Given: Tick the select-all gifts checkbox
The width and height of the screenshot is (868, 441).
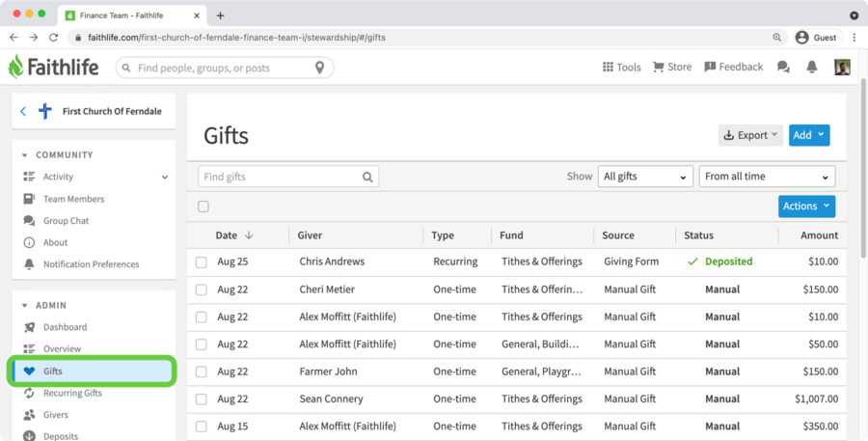Looking at the screenshot, I should pos(203,207).
